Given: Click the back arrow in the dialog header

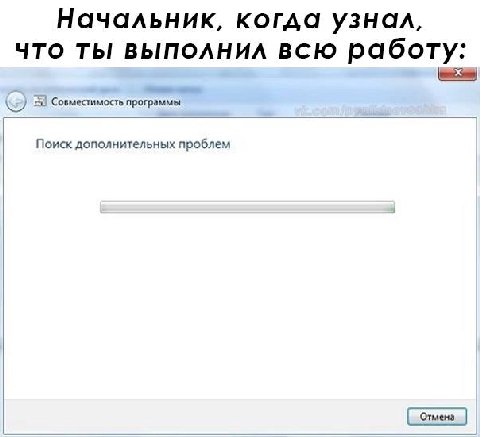Looking at the screenshot, I should coord(15,101).
